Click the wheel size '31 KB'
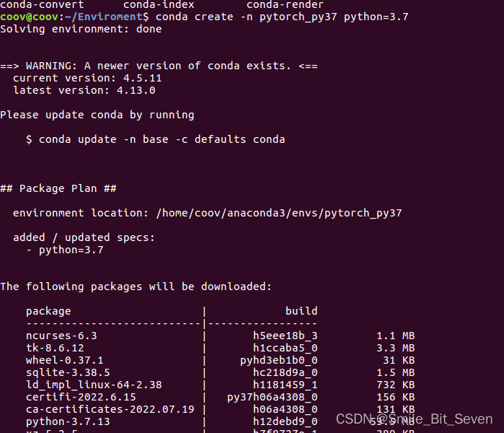Image resolution: width=504 pixels, height=433 pixels. tap(399, 360)
